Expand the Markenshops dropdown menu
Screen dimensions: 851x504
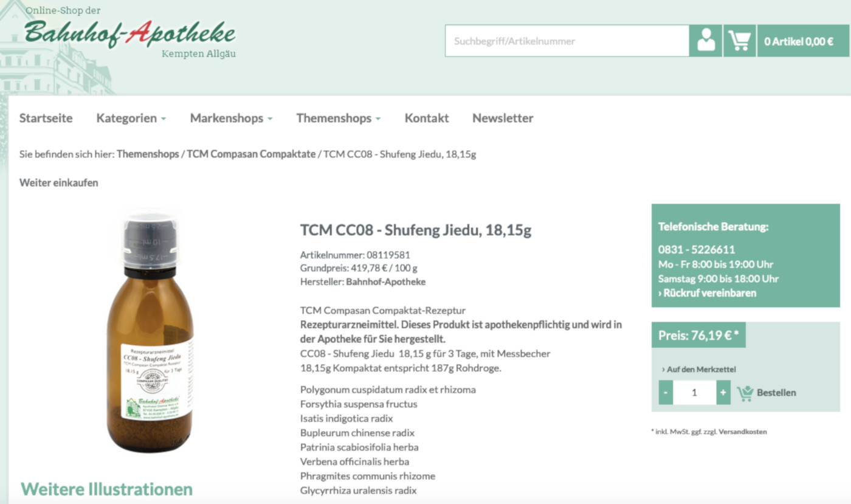(231, 118)
